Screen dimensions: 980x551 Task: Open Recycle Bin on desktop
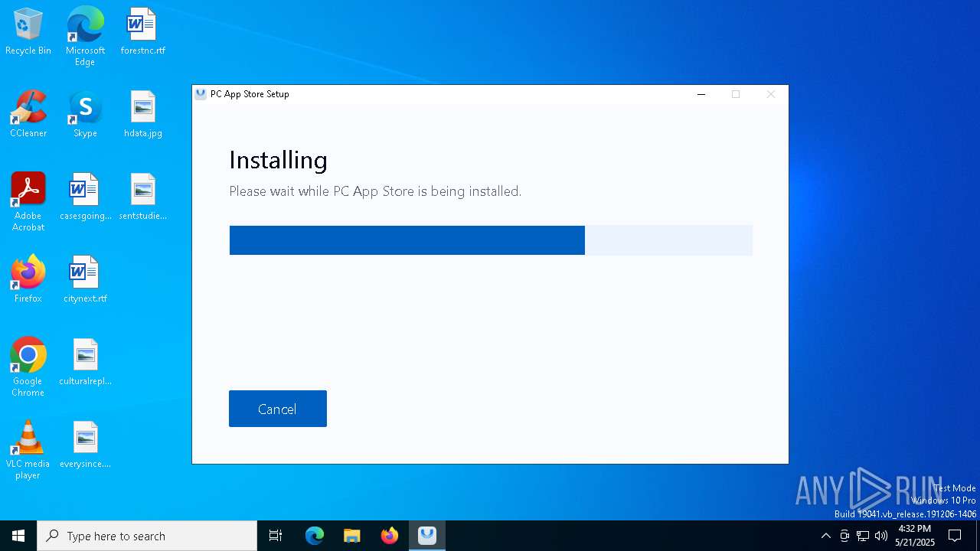coord(28,32)
